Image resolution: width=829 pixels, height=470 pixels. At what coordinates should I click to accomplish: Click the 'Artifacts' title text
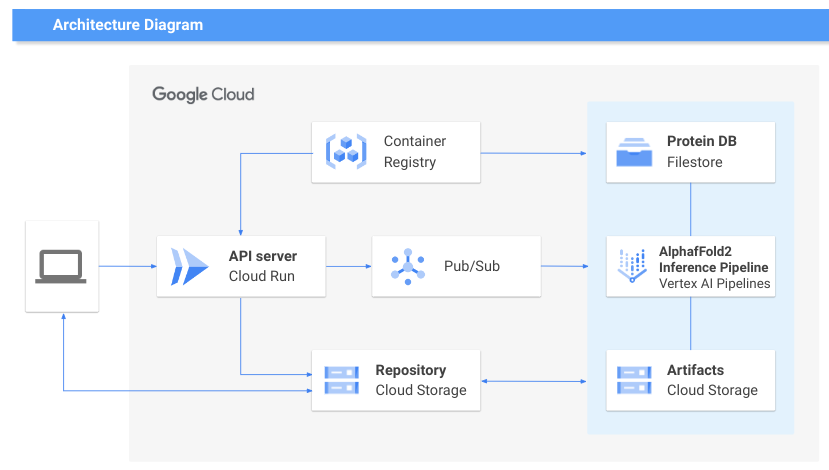695,370
